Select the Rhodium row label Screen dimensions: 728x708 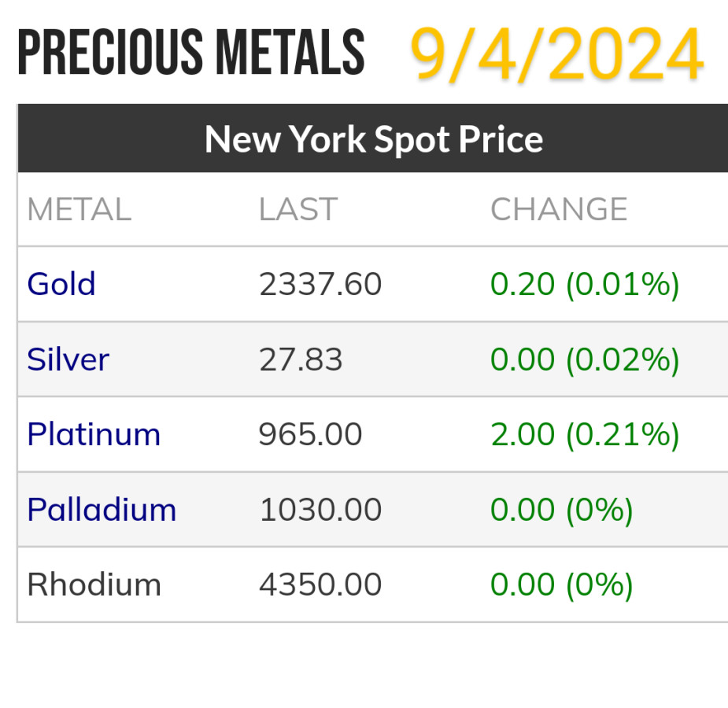coord(94,584)
